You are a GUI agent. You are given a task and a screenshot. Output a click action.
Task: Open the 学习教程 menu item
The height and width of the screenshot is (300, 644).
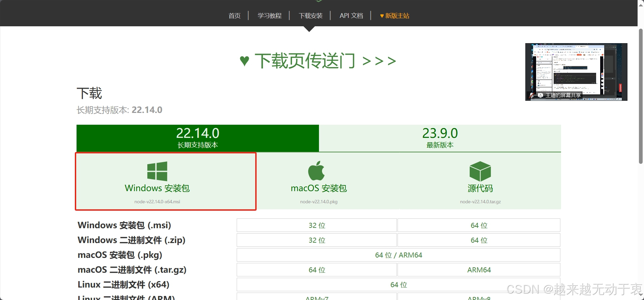270,16
